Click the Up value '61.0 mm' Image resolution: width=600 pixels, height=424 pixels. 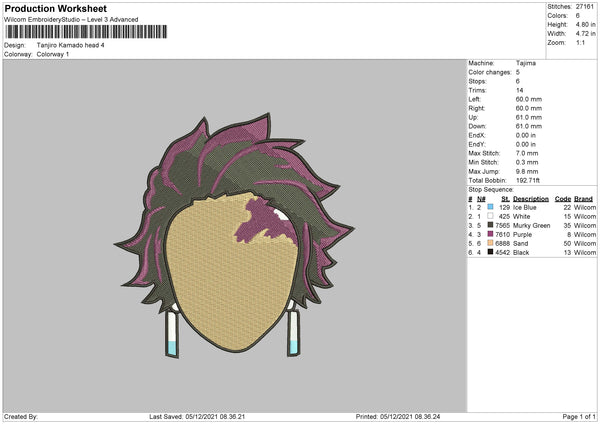click(x=529, y=117)
